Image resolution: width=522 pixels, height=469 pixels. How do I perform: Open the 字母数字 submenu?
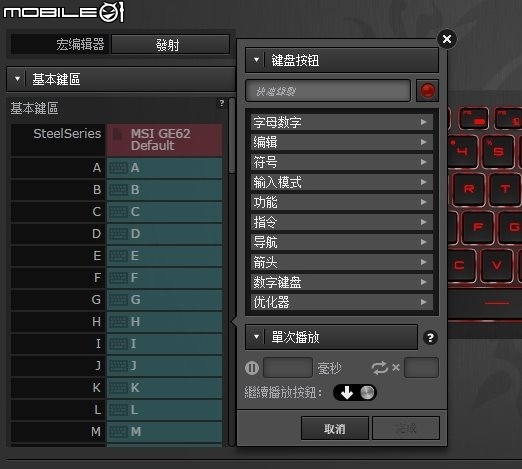(x=342, y=122)
